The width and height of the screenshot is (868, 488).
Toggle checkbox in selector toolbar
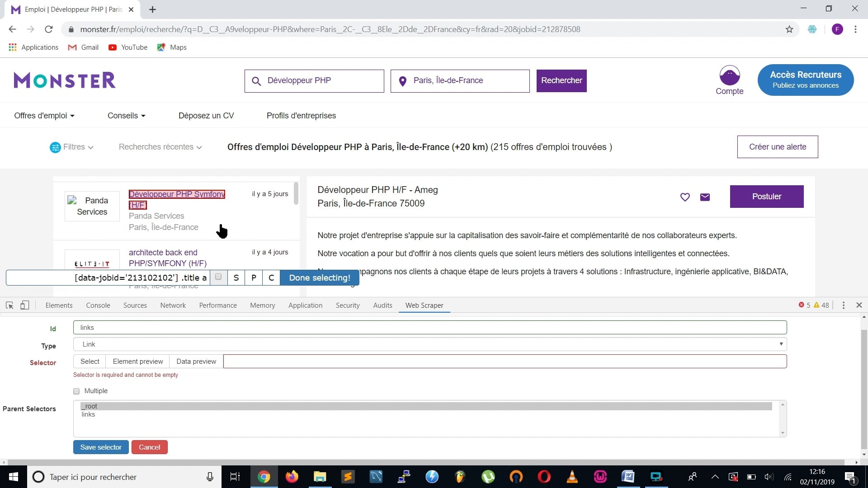click(x=218, y=277)
